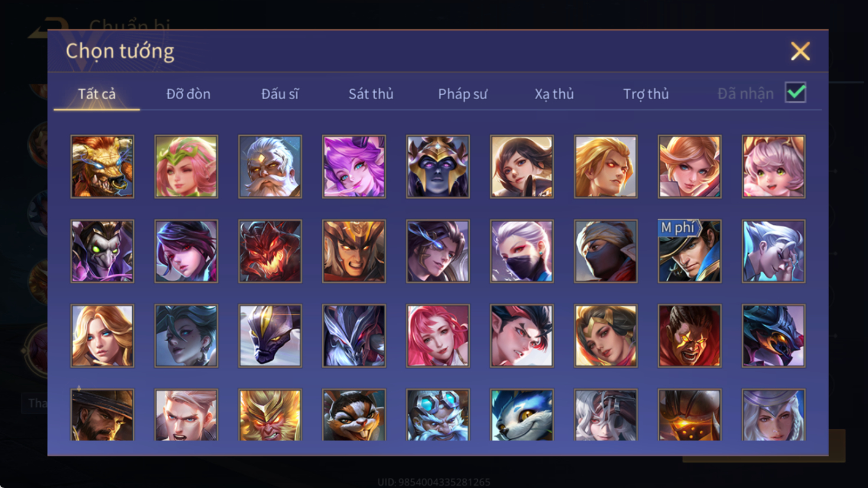Select the golden monkey king hero

coord(270,415)
